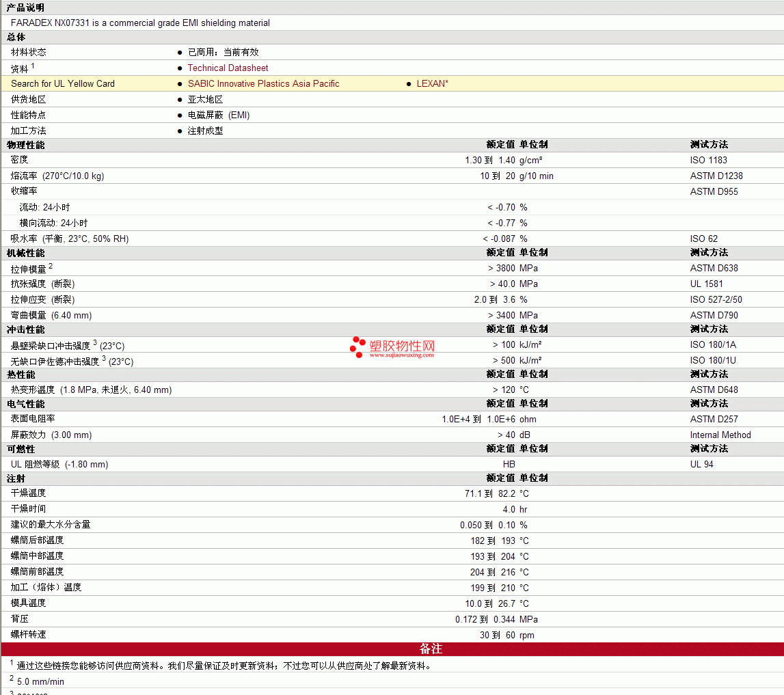Select the "ASTM D257" test method
The width and height of the screenshot is (784, 695).
point(714,419)
